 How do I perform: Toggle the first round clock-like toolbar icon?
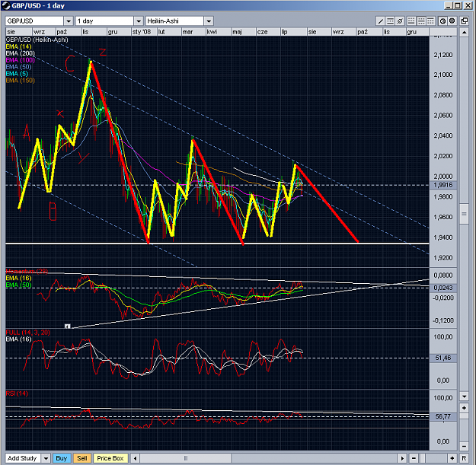[442, 21]
